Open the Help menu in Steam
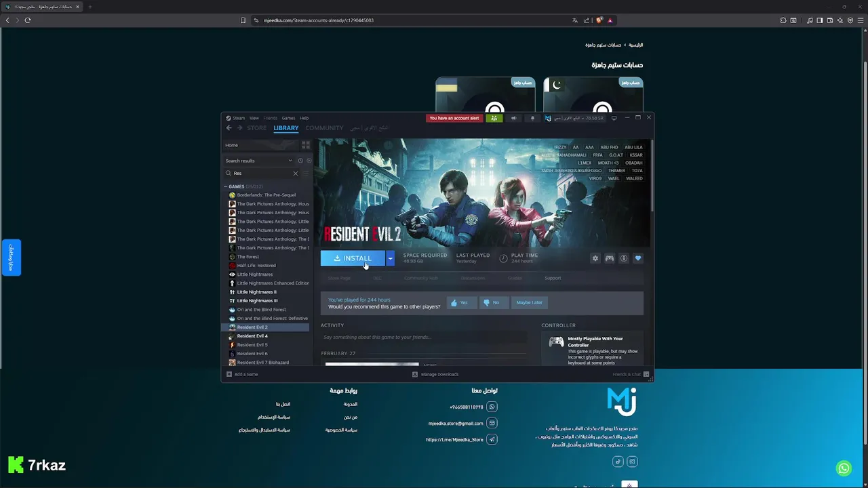This screenshot has width=868, height=488. 304,118
